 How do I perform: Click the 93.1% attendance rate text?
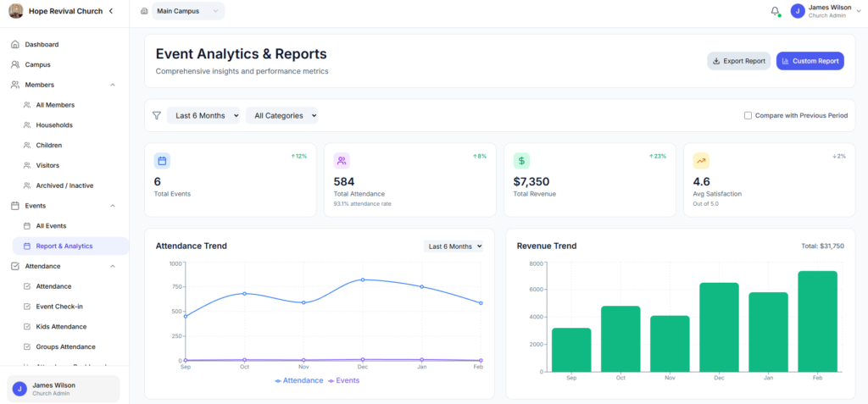(x=363, y=203)
